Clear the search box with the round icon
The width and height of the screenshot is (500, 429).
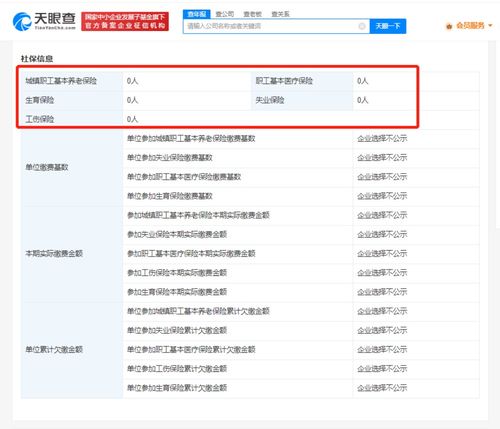point(362,26)
